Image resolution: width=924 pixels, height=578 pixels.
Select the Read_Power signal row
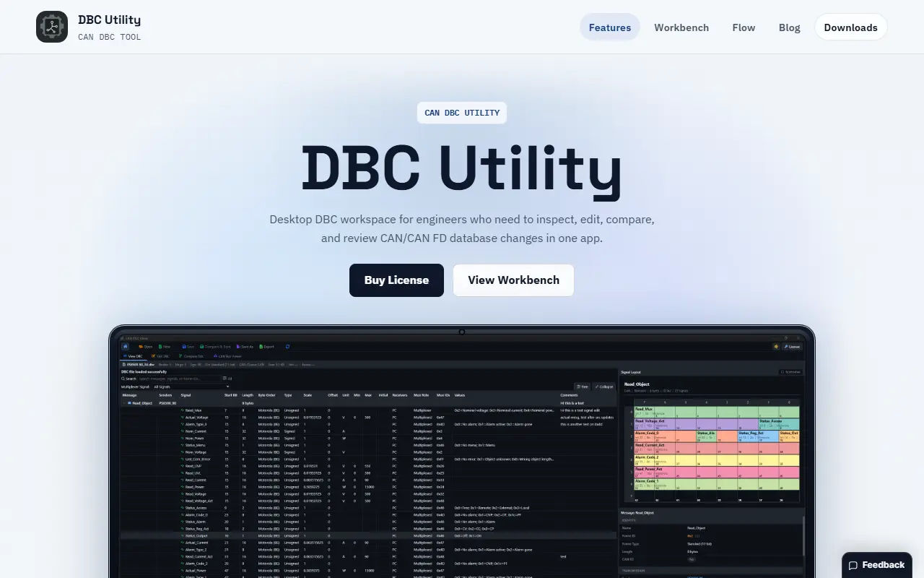point(368,487)
